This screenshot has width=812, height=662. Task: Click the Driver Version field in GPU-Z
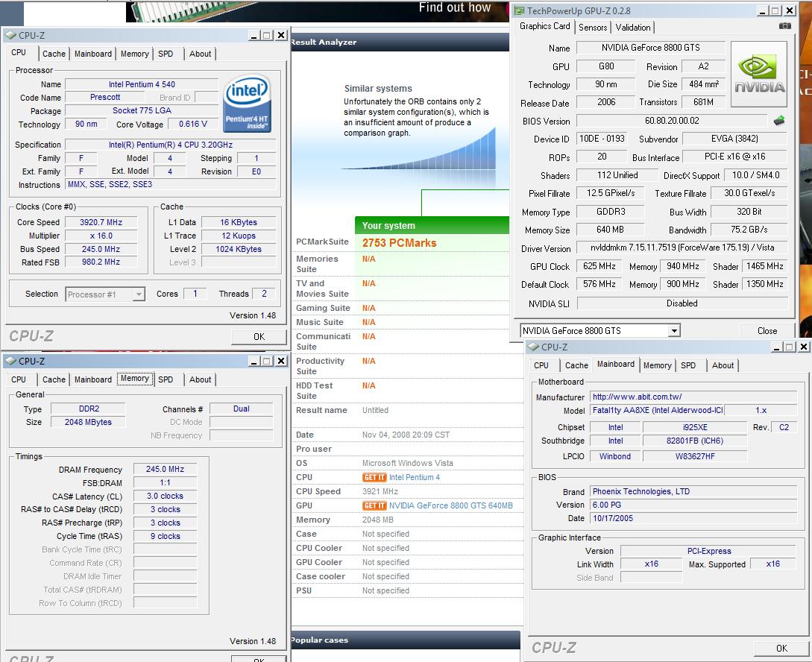click(x=682, y=248)
